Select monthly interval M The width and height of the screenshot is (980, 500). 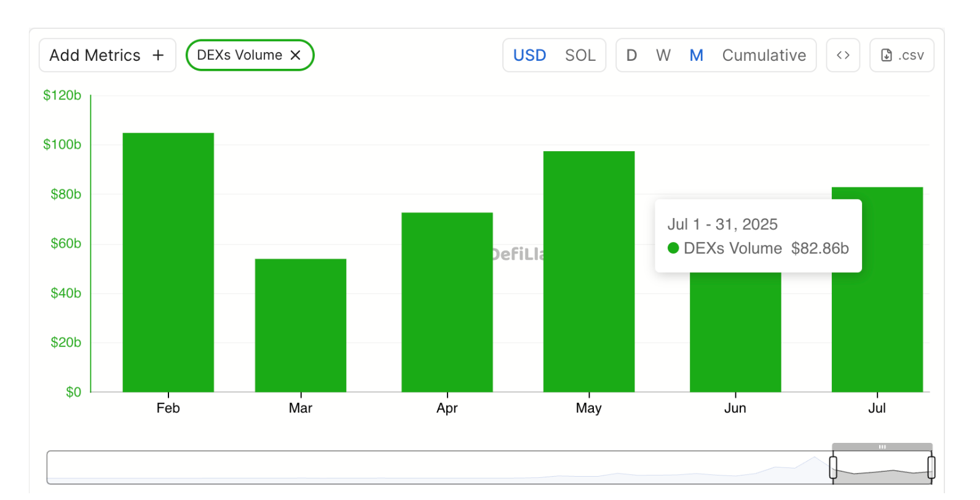tap(696, 55)
